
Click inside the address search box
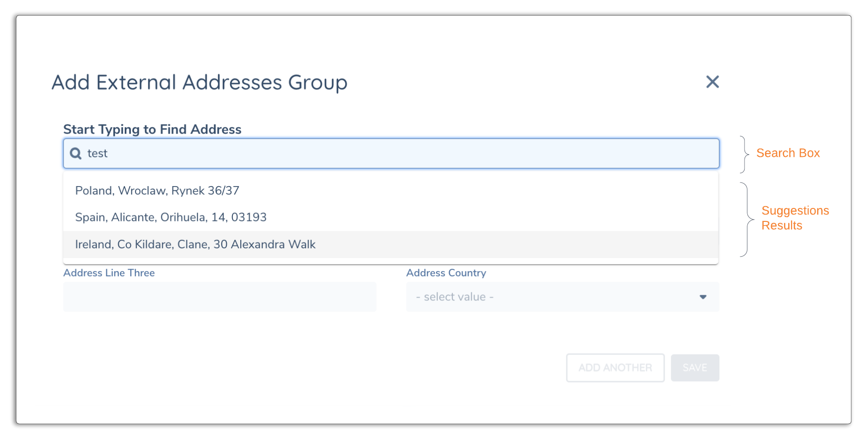325,153
